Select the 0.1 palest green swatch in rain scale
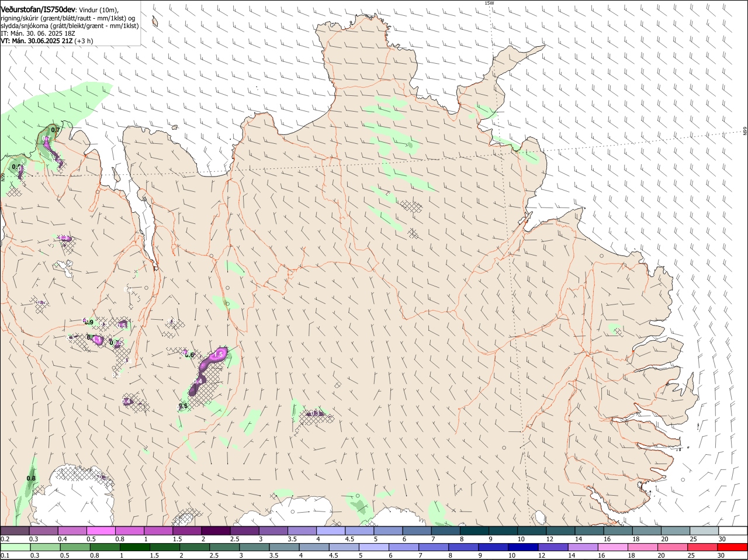This screenshot has height=560, width=748. (15, 547)
